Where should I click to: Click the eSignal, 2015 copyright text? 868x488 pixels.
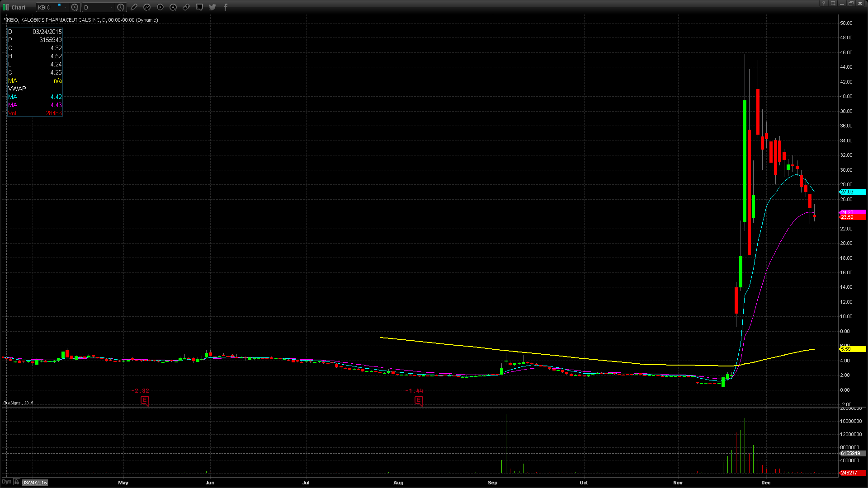pyautogui.click(x=19, y=403)
